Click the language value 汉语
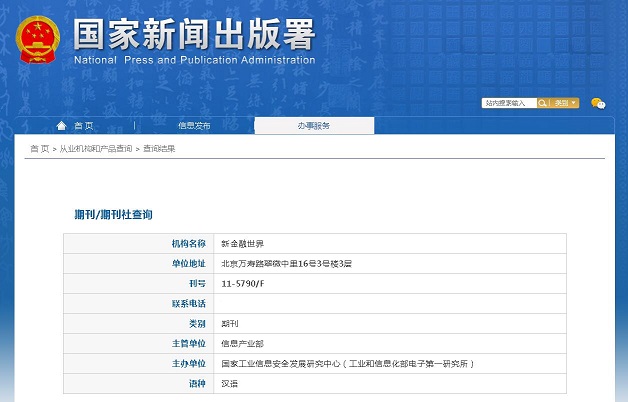The height and width of the screenshot is (402, 628). pyautogui.click(x=230, y=383)
